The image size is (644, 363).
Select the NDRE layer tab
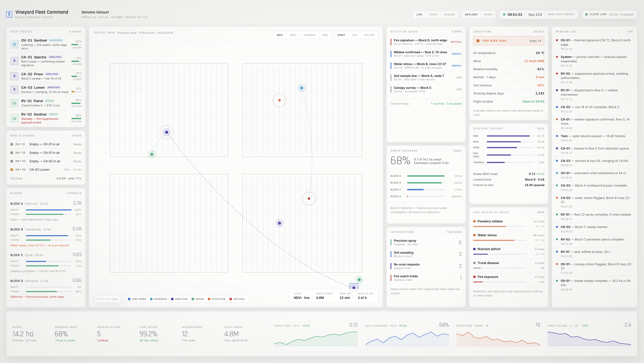[293, 35]
